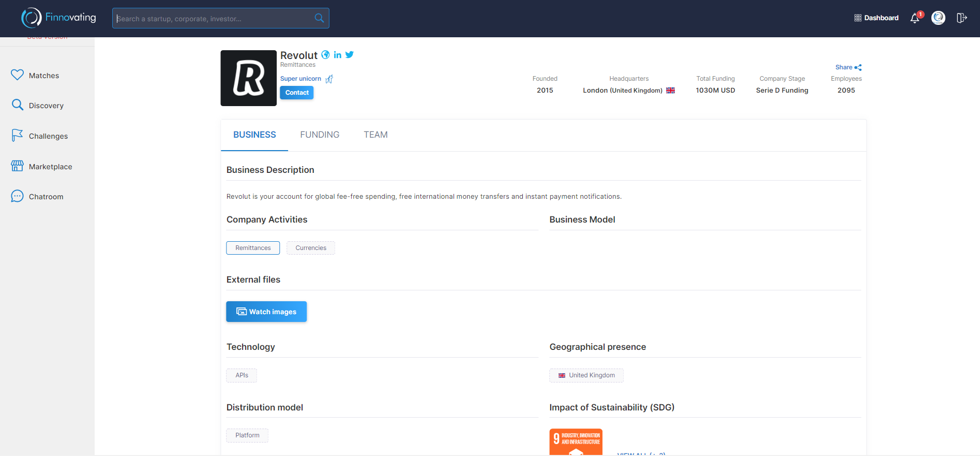The height and width of the screenshot is (456, 980).
Task: Click the Discovery magnifier icon
Action: click(x=17, y=105)
